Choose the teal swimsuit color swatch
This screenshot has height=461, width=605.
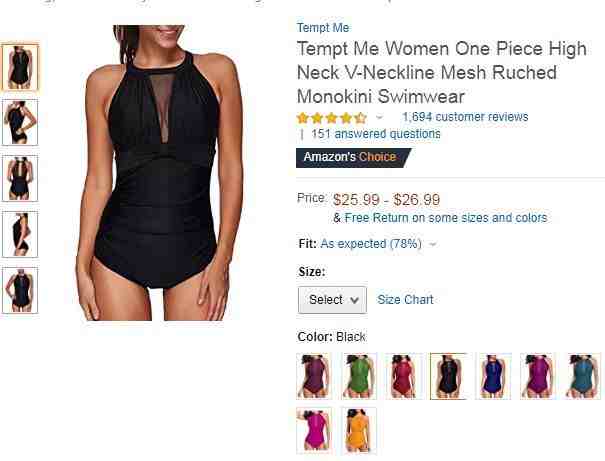pyautogui.click(x=583, y=376)
